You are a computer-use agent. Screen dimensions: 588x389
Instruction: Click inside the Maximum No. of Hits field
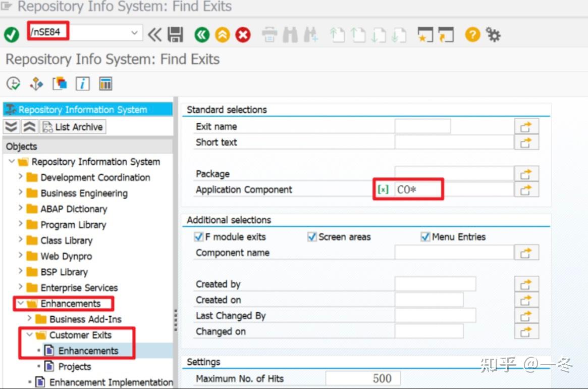pos(362,378)
